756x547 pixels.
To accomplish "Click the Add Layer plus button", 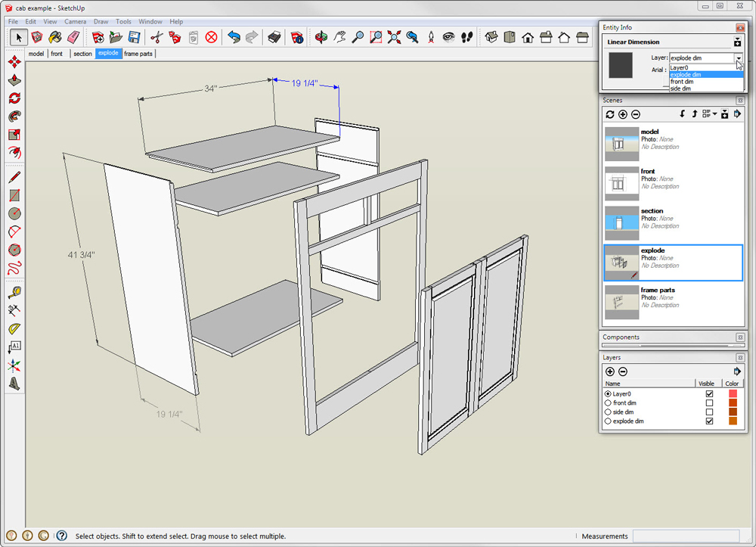I will 610,371.
